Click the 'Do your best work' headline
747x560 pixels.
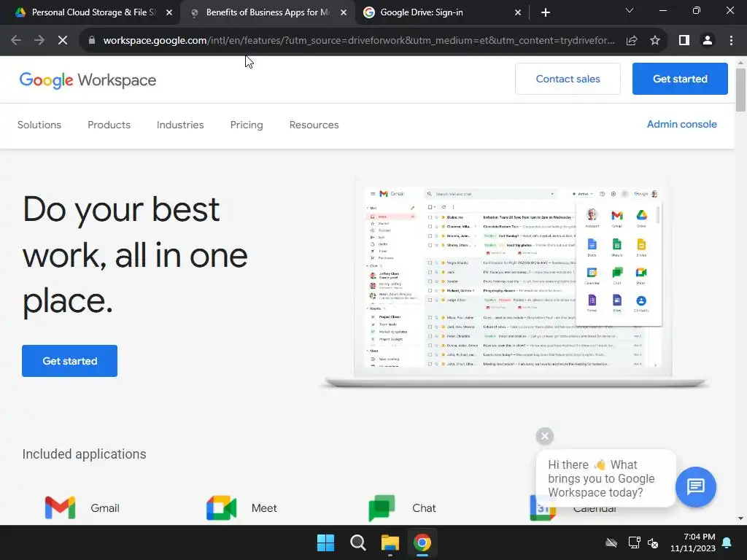click(135, 255)
